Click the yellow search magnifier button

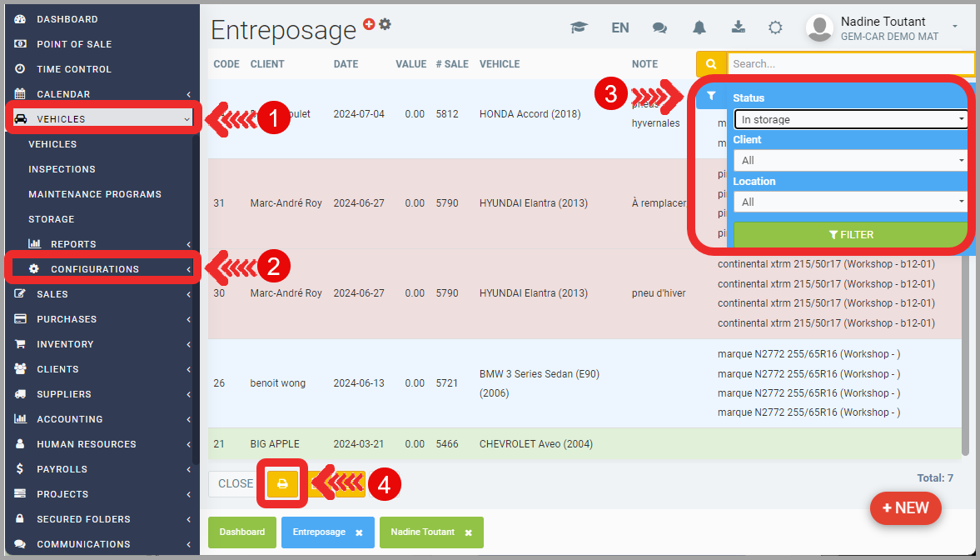(x=711, y=63)
